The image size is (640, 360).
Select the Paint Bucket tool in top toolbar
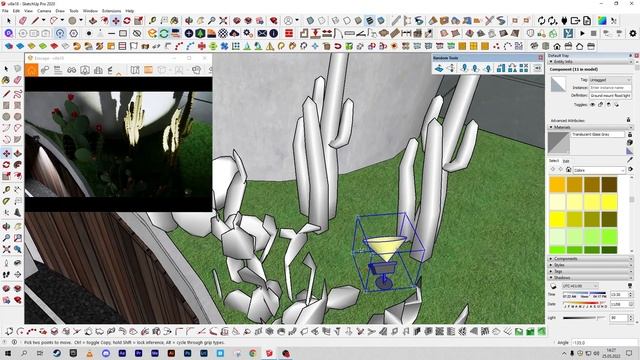coord(175,20)
